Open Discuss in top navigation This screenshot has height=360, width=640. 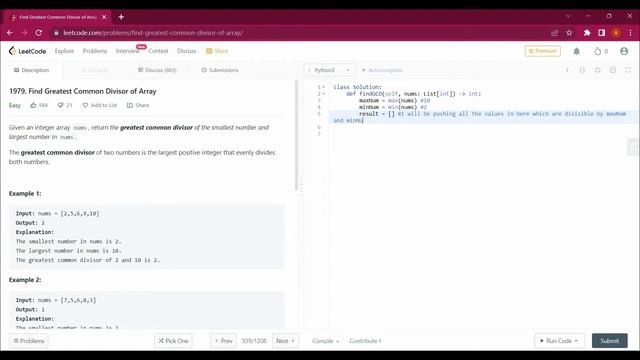(x=187, y=51)
